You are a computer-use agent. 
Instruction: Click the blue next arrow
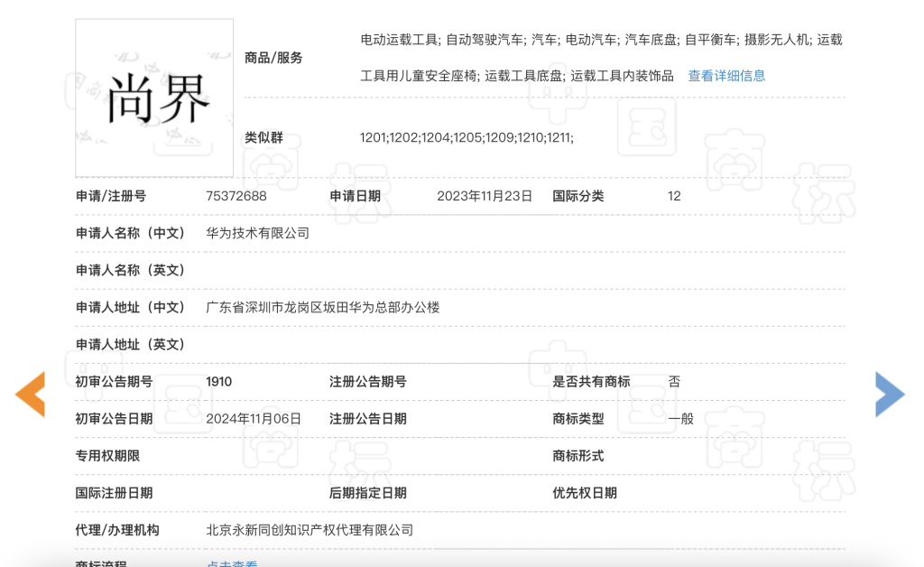click(x=889, y=395)
